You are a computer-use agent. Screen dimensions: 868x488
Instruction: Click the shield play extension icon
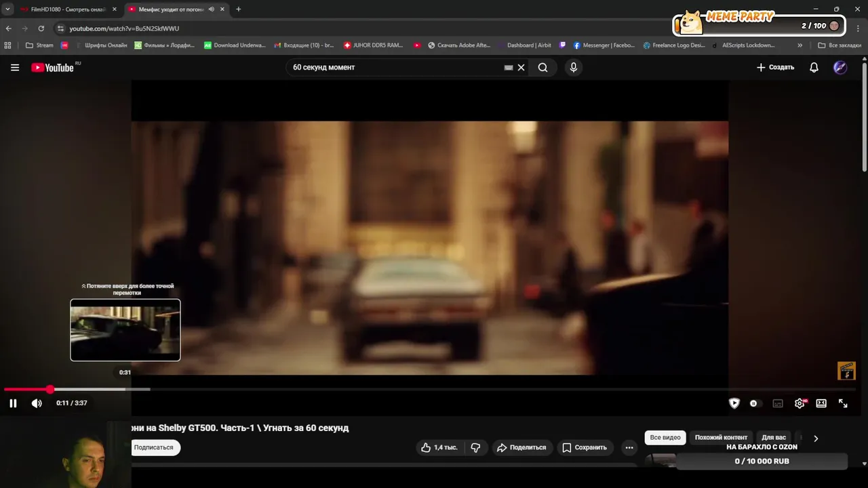[x=734, y=403]
